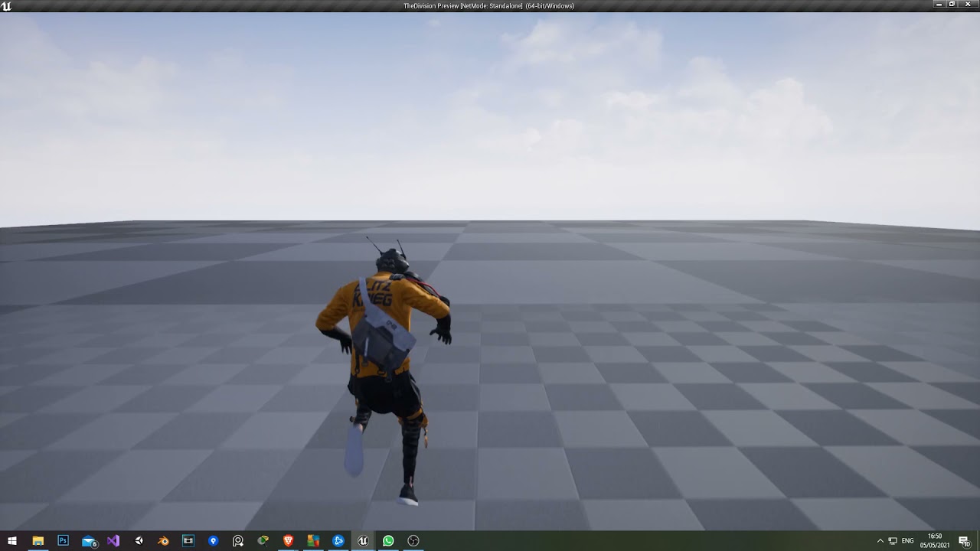Restore down the TheDivision Preview window
The width and height of the screenshot is (980, 551).
pos(952,5)
